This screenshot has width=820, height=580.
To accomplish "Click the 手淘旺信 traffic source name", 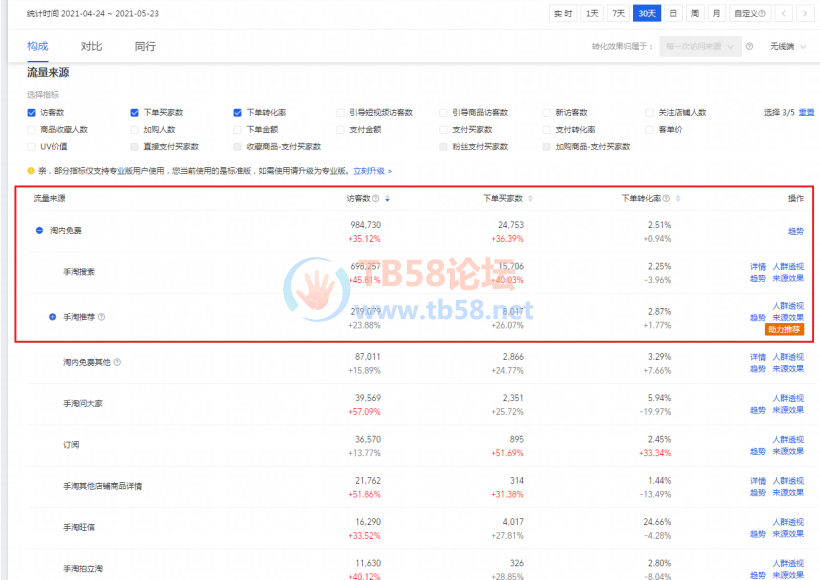I will [x=79, y=528].
